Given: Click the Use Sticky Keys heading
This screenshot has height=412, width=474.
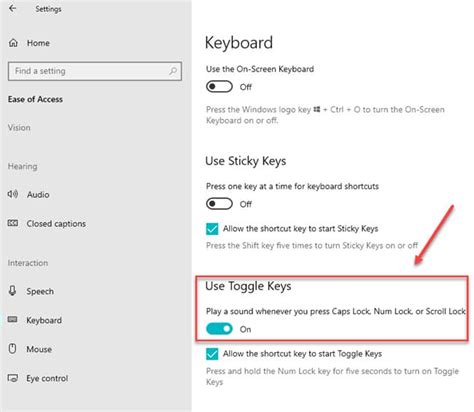Looking at the screenshot, I should pyautogui.click(x=246, y=161).
